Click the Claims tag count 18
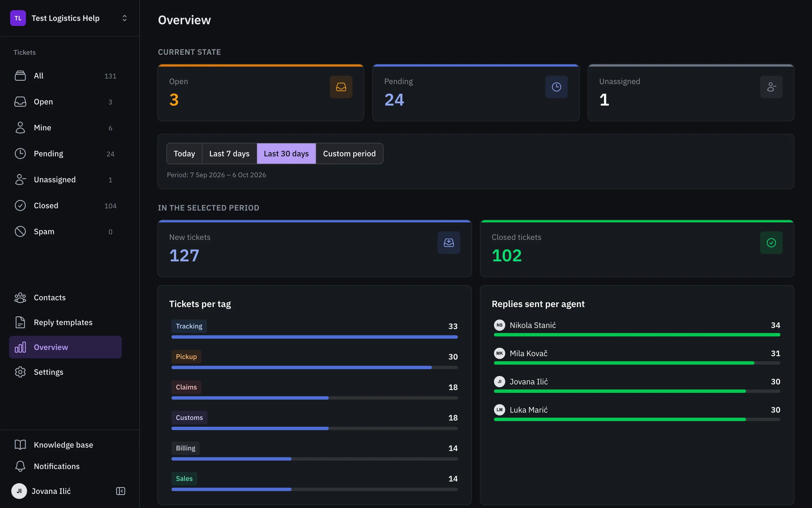 pyautogui.click(x=453, y=387)
